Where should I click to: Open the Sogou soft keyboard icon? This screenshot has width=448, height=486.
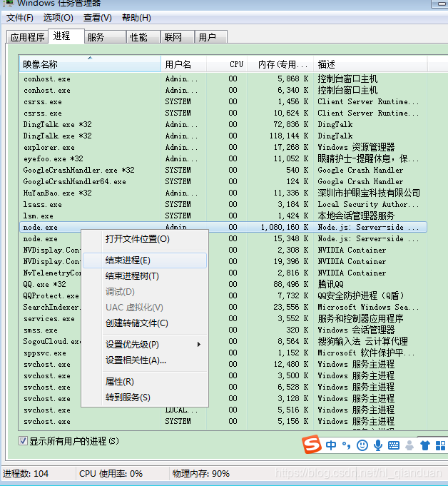tap(394, 446)
